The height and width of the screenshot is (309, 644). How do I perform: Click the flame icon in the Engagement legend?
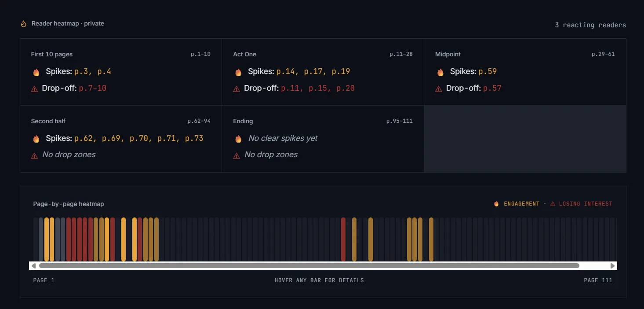pyautogui.click(x=496, y=204)
